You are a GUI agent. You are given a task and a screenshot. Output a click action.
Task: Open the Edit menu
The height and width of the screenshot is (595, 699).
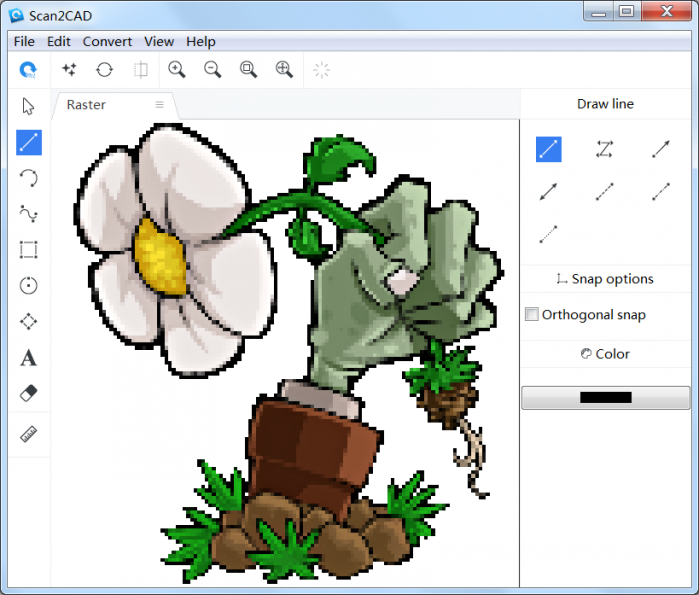click(59, 41)
